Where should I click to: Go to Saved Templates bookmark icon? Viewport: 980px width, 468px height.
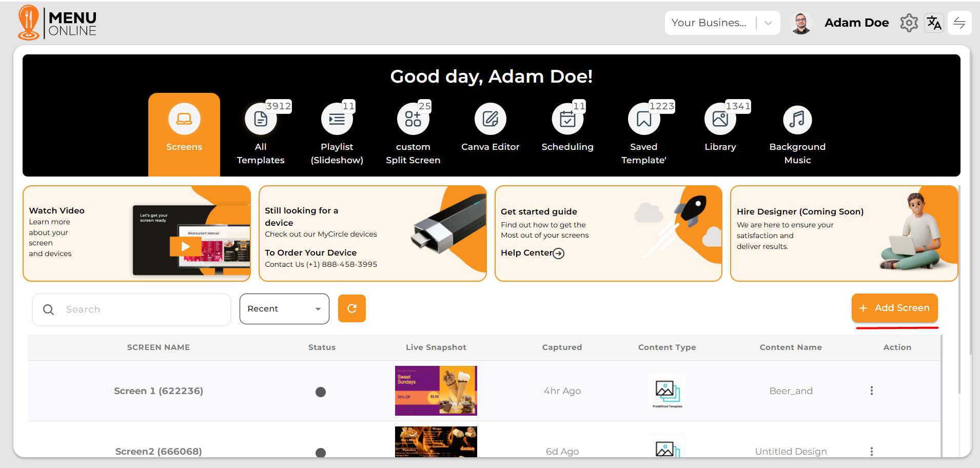(643, 120)
